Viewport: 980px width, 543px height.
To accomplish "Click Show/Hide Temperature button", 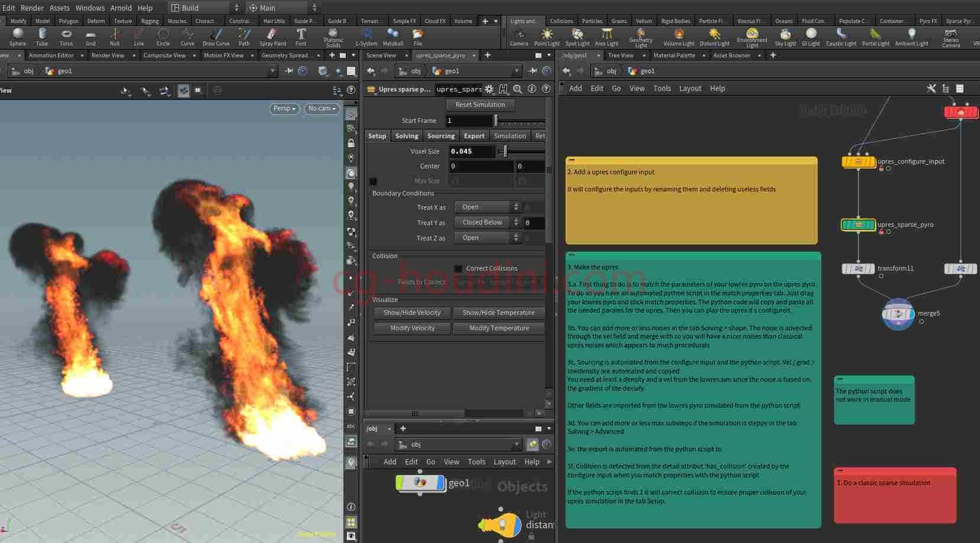I will [498, 313].
